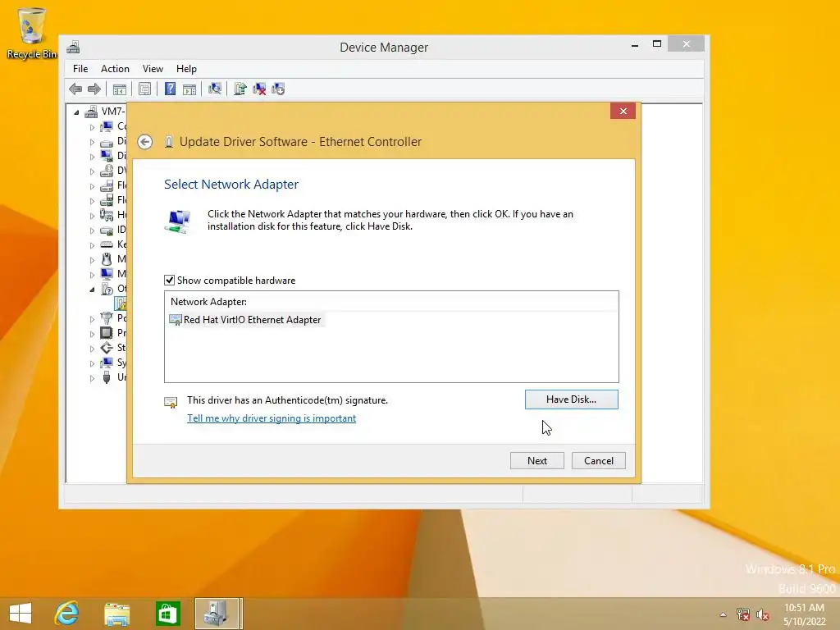The image size is (840, 630).
Task: Collapse the VM7 root tree node
Action: tap(76, 112)
